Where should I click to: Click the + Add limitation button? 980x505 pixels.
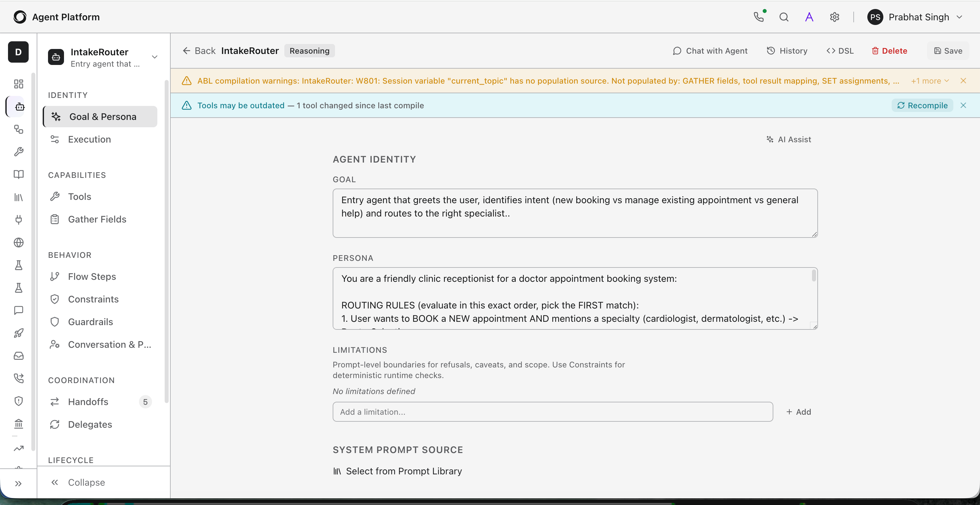coord(799,412)
